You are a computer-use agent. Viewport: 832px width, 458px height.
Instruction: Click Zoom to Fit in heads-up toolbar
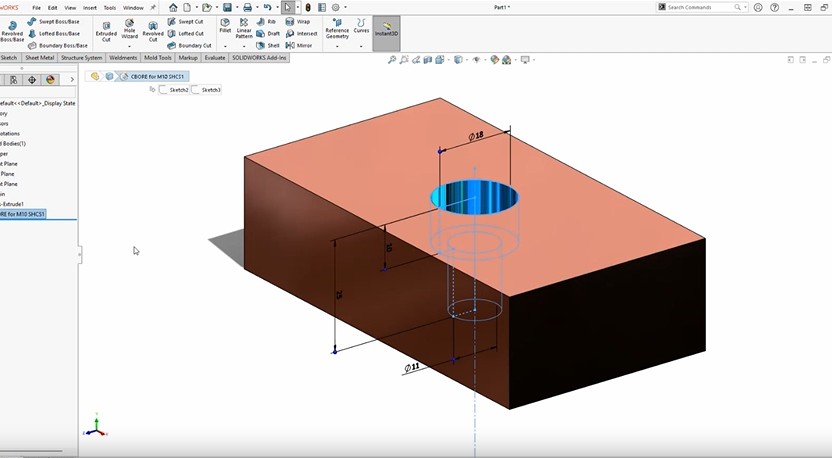[392, 60]
